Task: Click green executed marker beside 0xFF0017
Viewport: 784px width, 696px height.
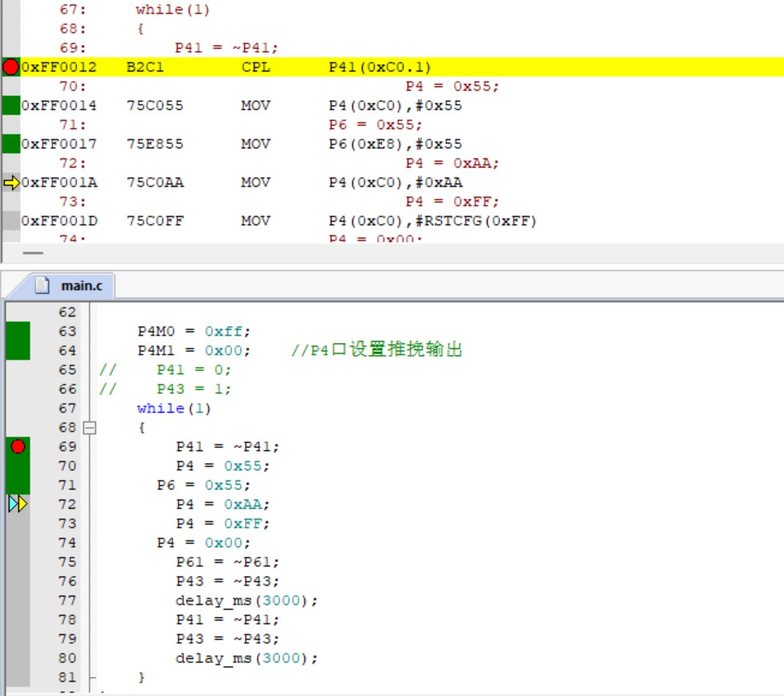Action: click(x=11, y=144)
